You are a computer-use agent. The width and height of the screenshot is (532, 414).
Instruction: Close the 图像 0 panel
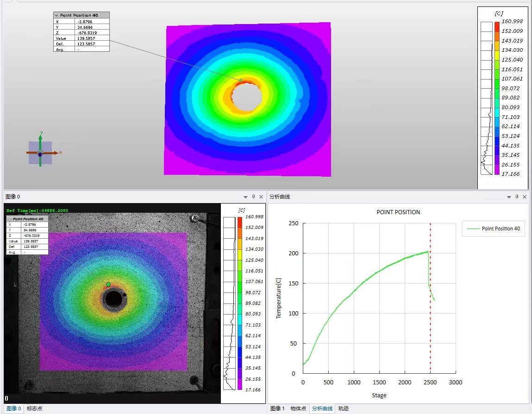point(261,197)
